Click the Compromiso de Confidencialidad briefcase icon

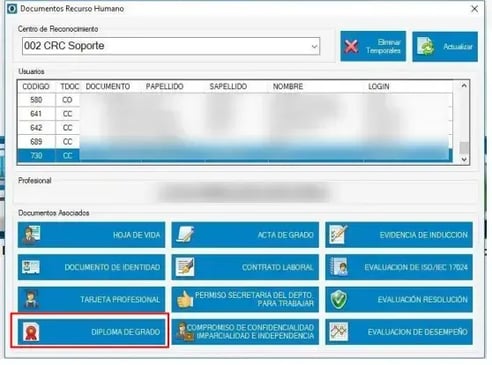pos(184,332)
